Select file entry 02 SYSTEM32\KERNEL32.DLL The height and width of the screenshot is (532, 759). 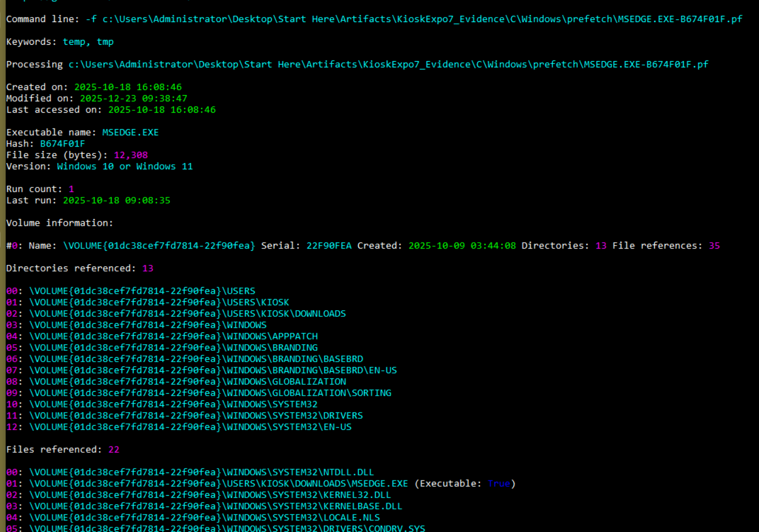tap(199, 495)
